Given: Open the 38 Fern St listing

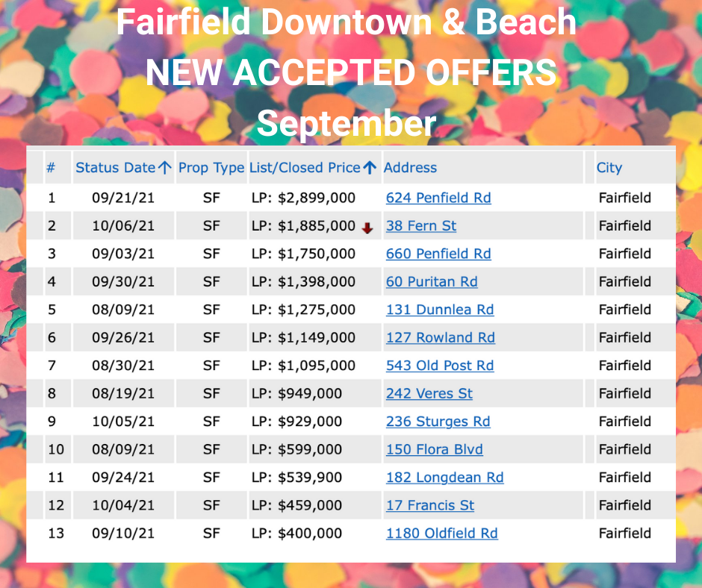Looking at the screenshot, I should pyautogui.click(x=421, y=226).
